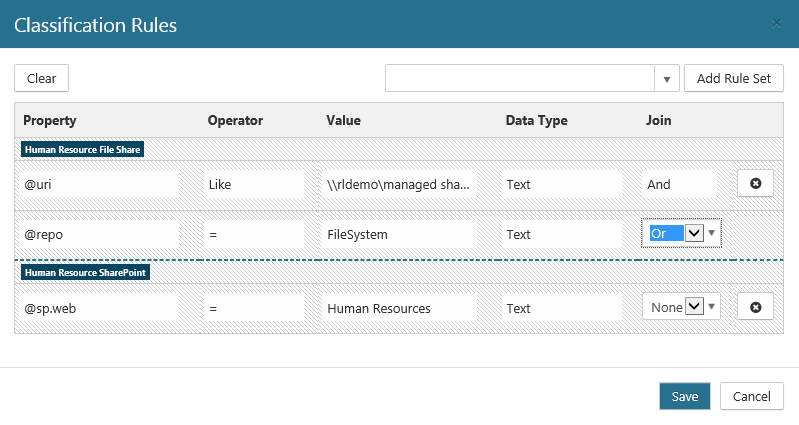This screenshot has height=425, width=799.
Task: Click the FileSystem value field
Action: tap(399, 234)
